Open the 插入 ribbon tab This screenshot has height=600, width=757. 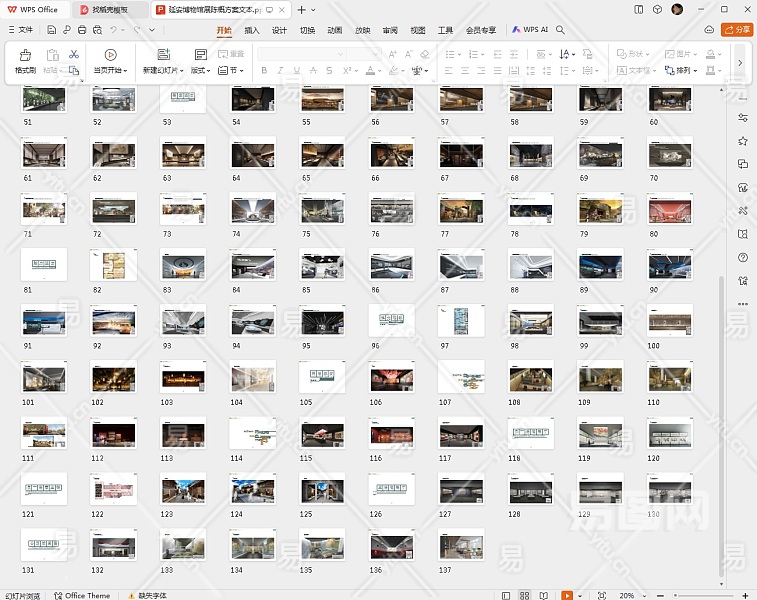click(252, 30)
